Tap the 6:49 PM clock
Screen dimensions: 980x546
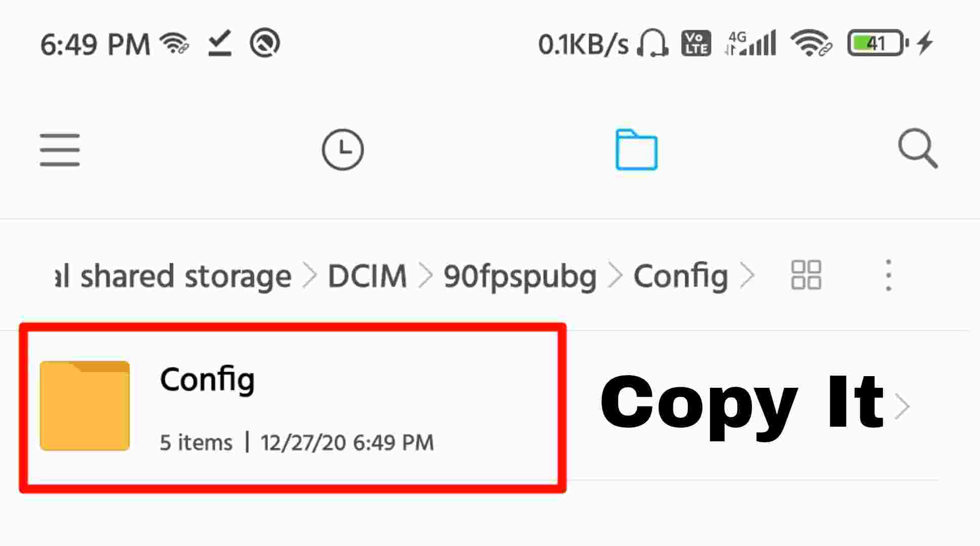coord(95,44)
